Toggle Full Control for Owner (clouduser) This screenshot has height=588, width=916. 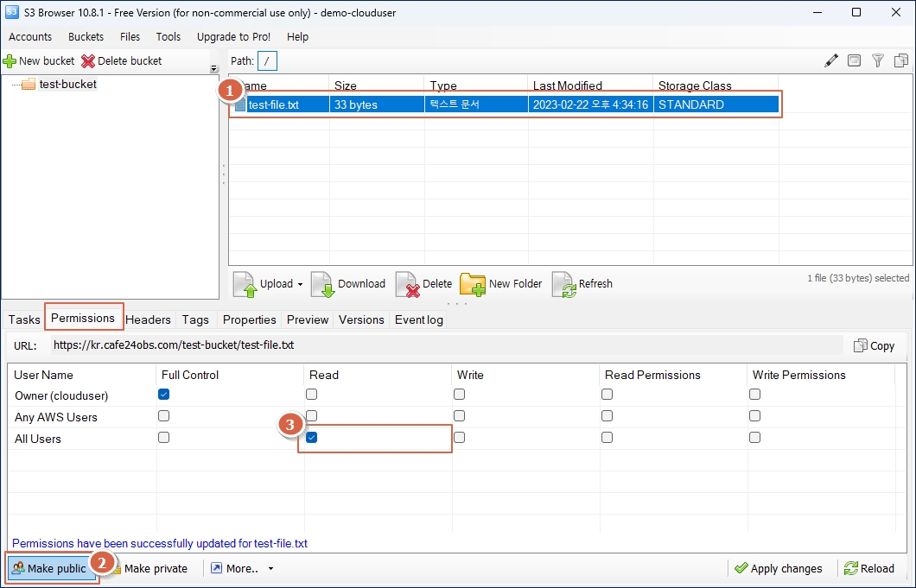coord(164,395)
